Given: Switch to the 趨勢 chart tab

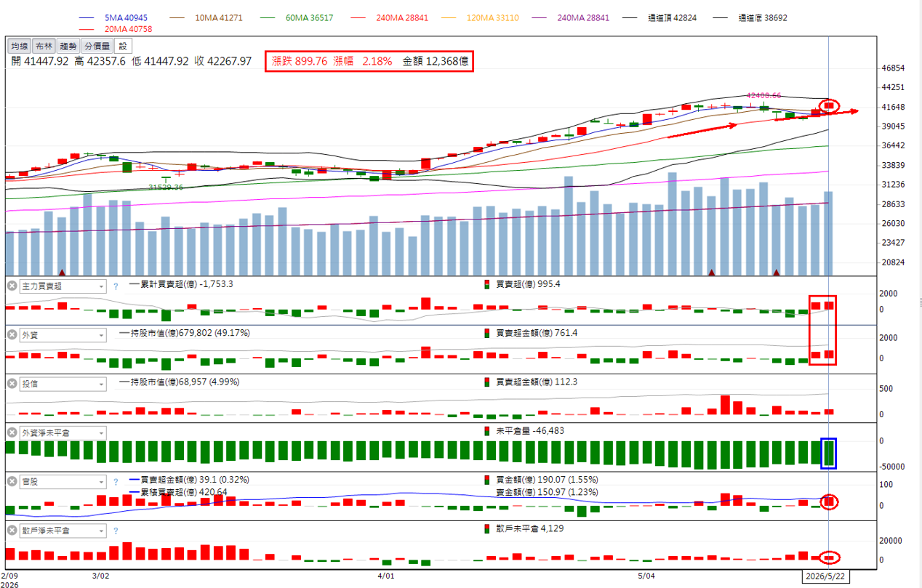Looking at the screenshot, I should pos(68,46).
